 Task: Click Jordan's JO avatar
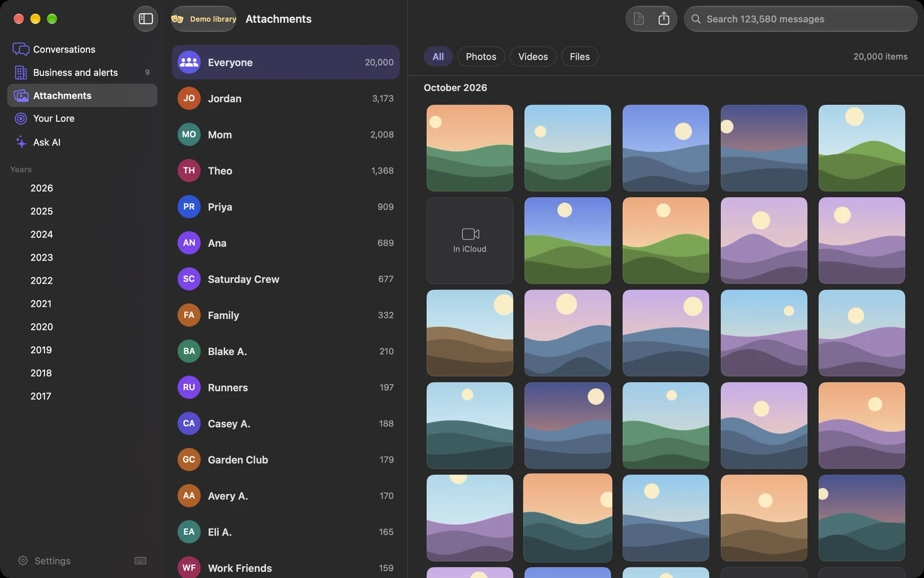pyautogui.click(x=189, y=98)
